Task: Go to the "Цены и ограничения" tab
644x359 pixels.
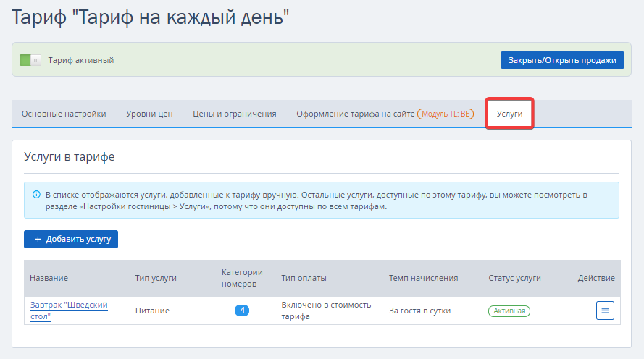Action: coord(235,114)
